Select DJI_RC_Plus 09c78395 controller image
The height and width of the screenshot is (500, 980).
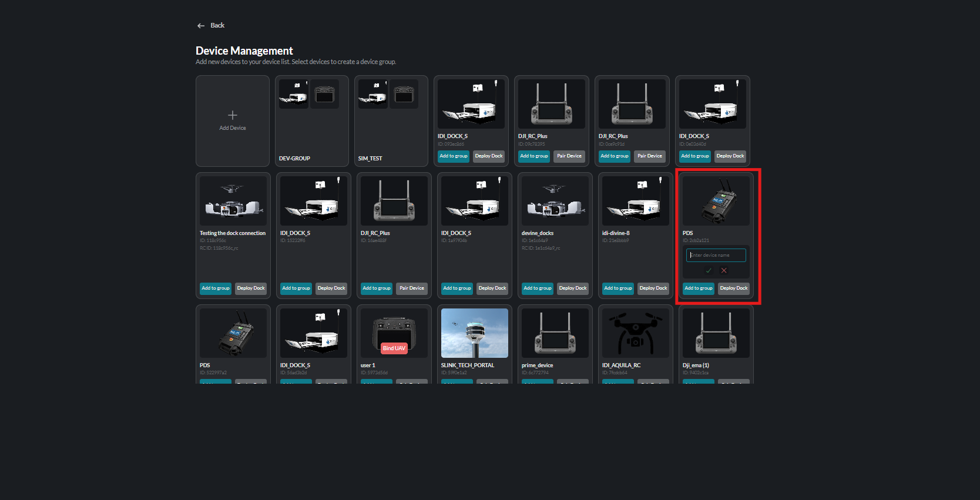(552, 104)
